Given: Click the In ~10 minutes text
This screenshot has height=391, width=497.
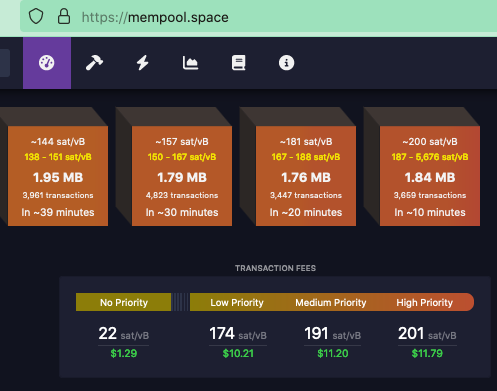Looking at the screenshot, I should (430, 212).
